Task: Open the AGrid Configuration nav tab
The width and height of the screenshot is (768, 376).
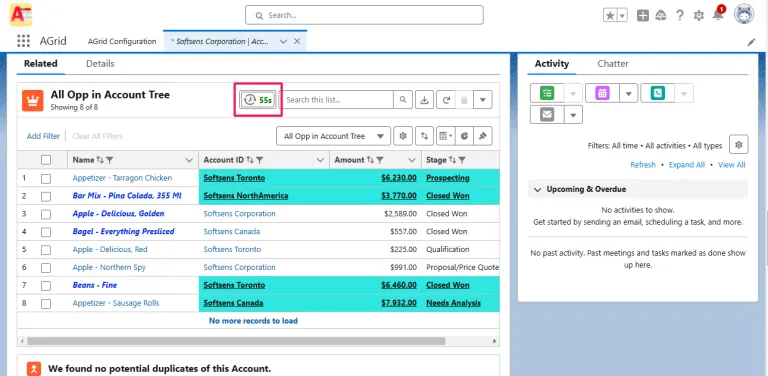Action: [122, 42]
